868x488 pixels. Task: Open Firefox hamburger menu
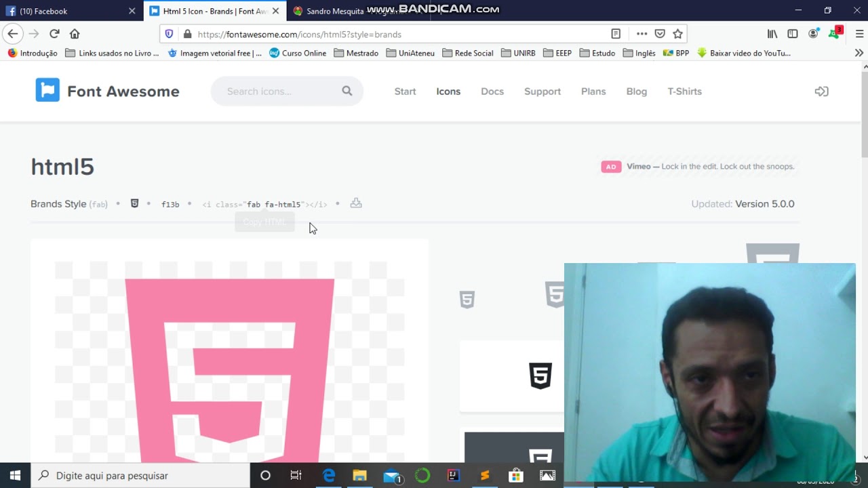pyautogui.click(x=859, y=34)
